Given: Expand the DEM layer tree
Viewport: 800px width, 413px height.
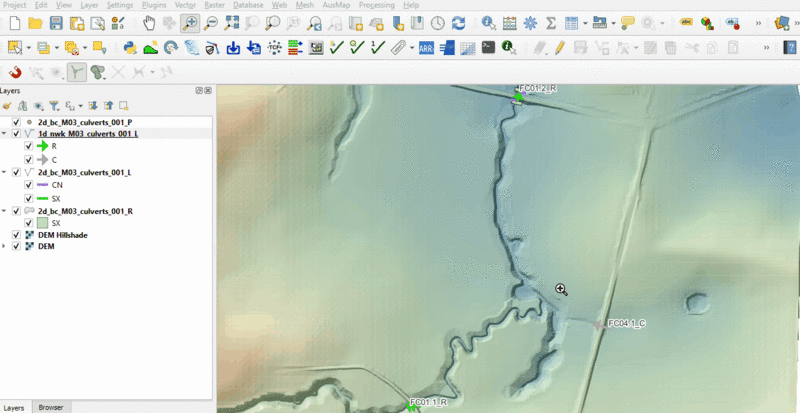Looking at the screenshot, I should (5, 246).
